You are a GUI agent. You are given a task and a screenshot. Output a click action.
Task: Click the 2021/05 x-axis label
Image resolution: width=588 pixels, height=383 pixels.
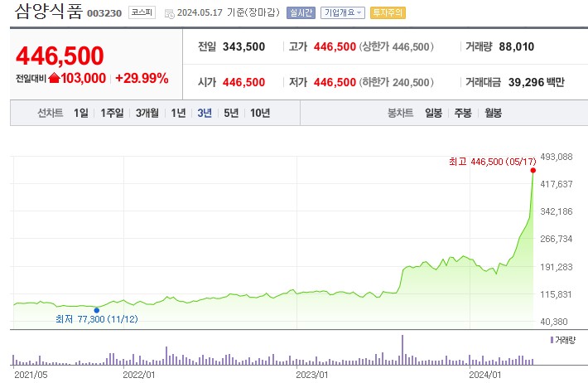tap(31, 375)
